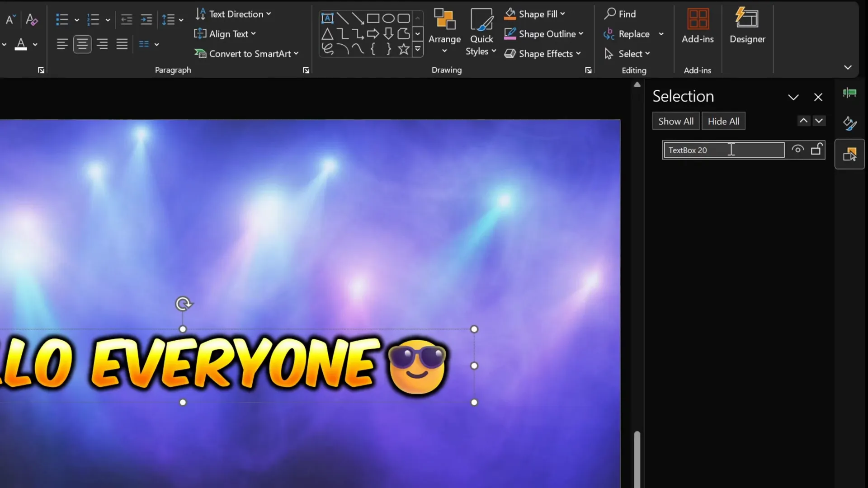Open the Font dialog launcher
Viewport: 868px width, 488px height.
(41, 70)
